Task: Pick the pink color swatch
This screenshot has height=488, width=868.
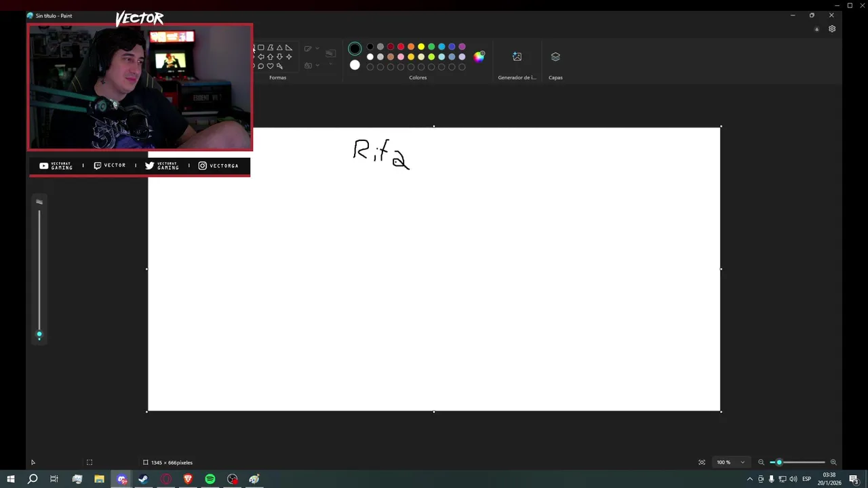Action: [x=401, y=57]
